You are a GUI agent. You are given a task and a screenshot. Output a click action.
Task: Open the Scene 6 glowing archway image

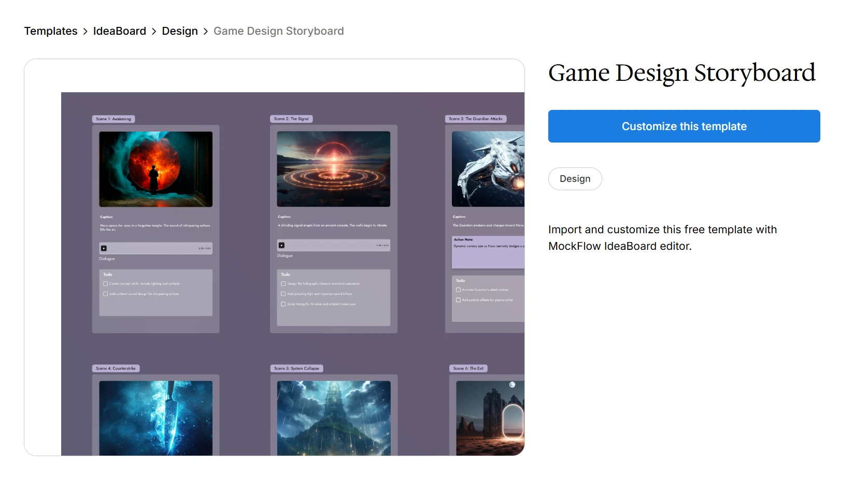tap(490, 418)
